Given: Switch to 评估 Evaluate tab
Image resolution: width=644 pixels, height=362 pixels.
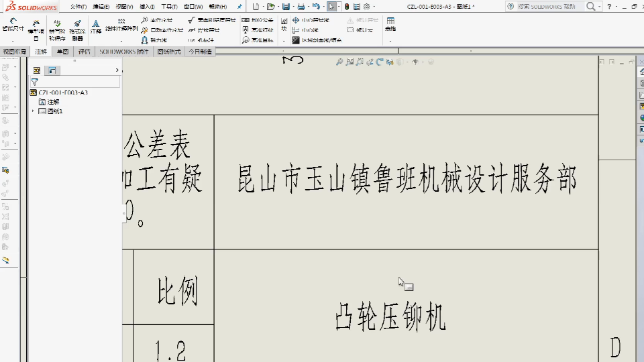Looking at the screenshot, I should coord(85,52).
